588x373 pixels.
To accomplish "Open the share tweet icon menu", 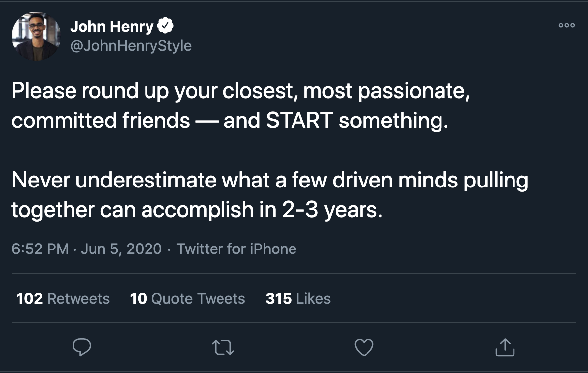I will 505,347.
